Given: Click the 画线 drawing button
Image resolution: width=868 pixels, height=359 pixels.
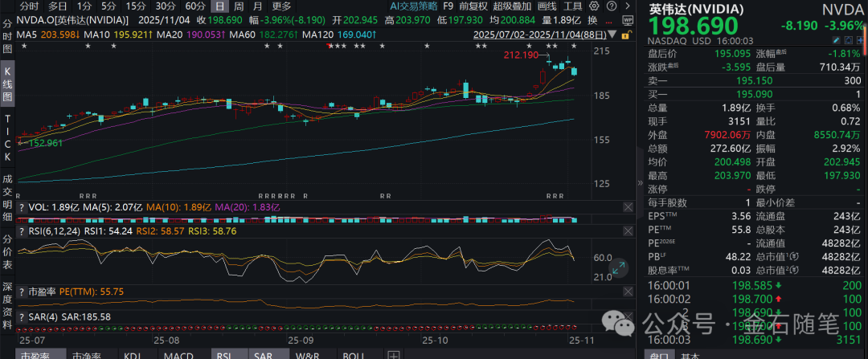Looking at the screenshot, I should pos(547,6).
